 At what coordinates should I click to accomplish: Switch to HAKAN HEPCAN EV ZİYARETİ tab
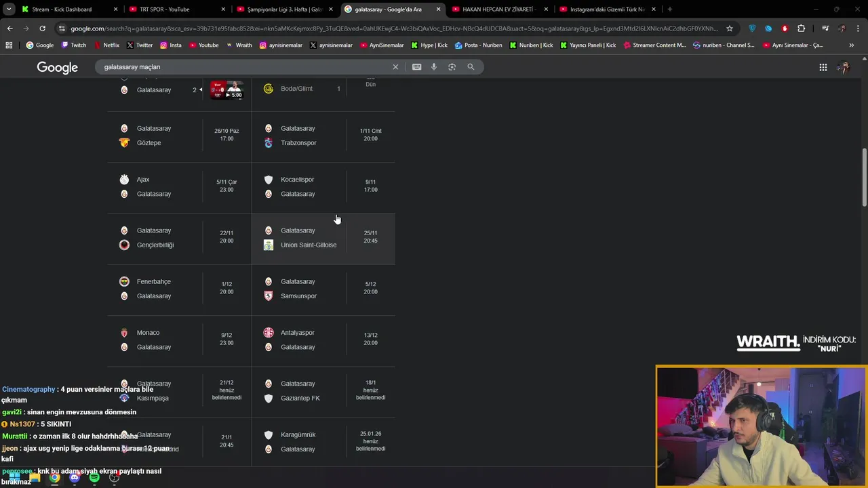coord(499,9)
